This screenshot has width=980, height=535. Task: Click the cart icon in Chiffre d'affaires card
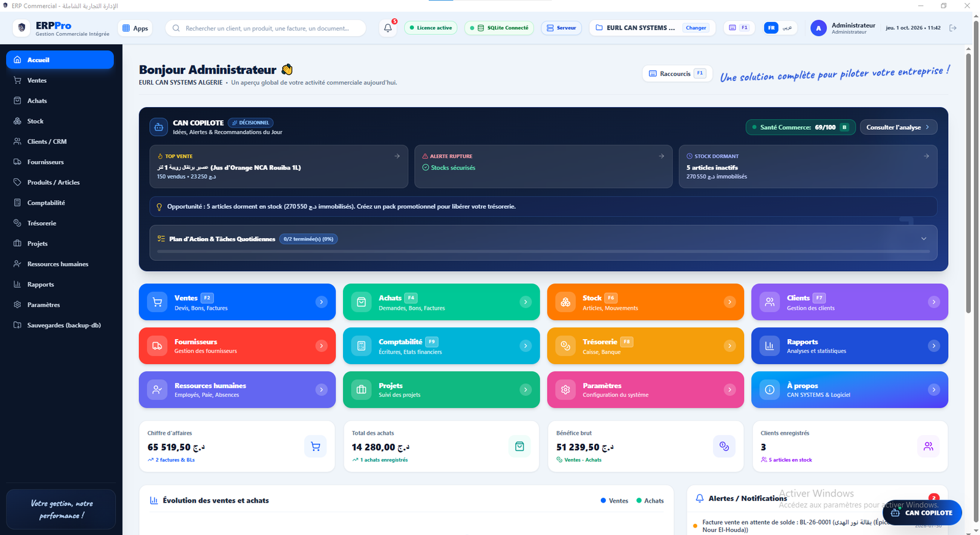pyautogui.click(x=315, y=446)
